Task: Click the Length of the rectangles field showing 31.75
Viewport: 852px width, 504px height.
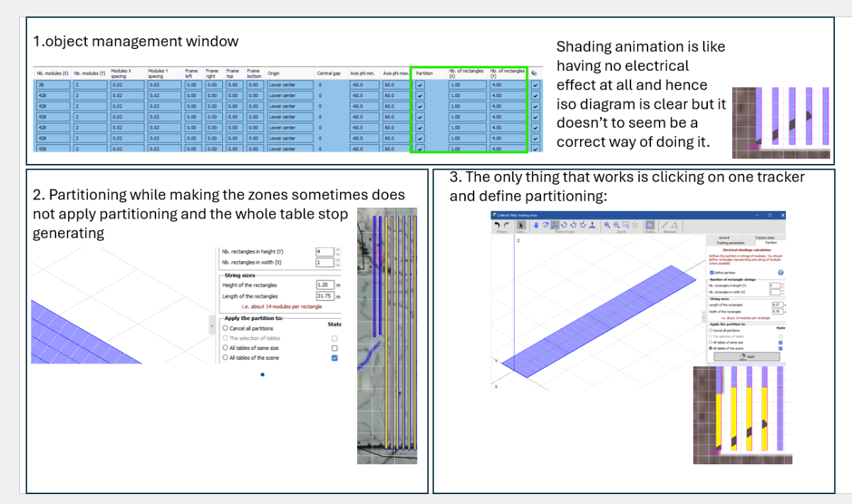Action: click(324, 296)
